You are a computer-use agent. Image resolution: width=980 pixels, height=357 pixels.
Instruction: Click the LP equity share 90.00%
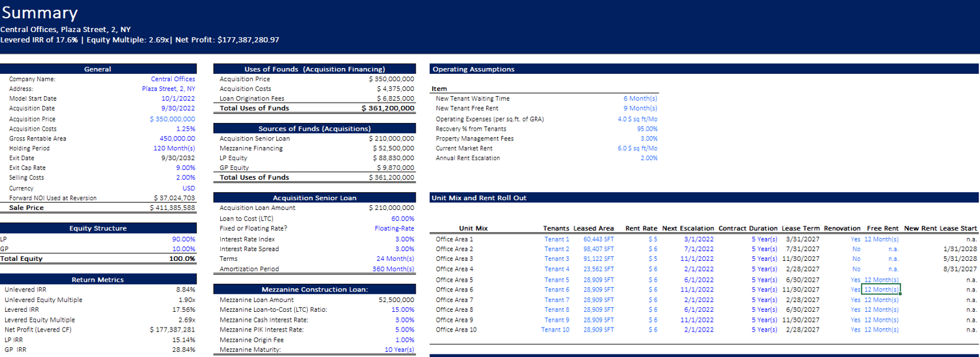click(x=184, y=239)
